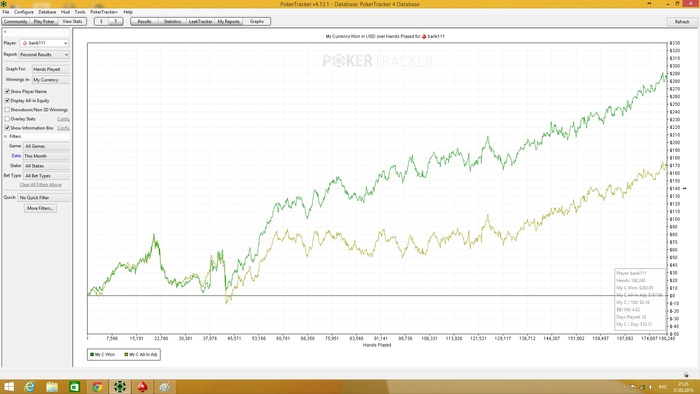This screenshot has height=394, width=700.
Task: Click the Refresh button
Action: click(682, 21)
